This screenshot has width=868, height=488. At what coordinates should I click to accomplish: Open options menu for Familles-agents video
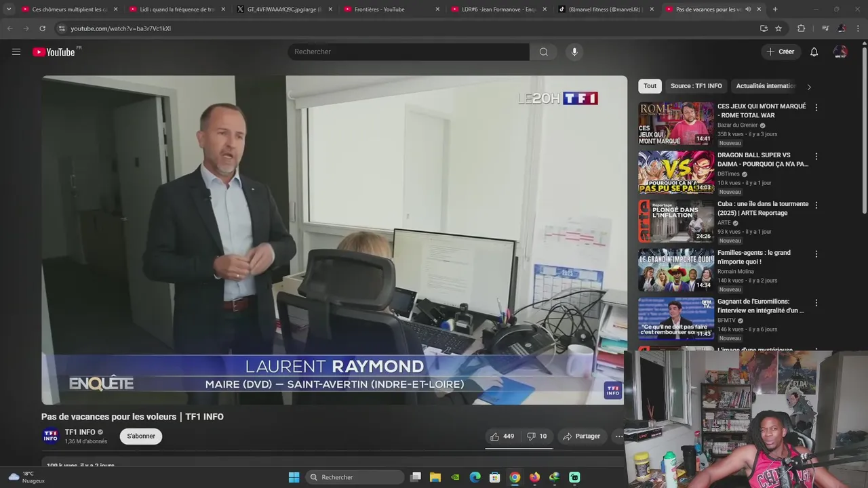pos(816,254)
